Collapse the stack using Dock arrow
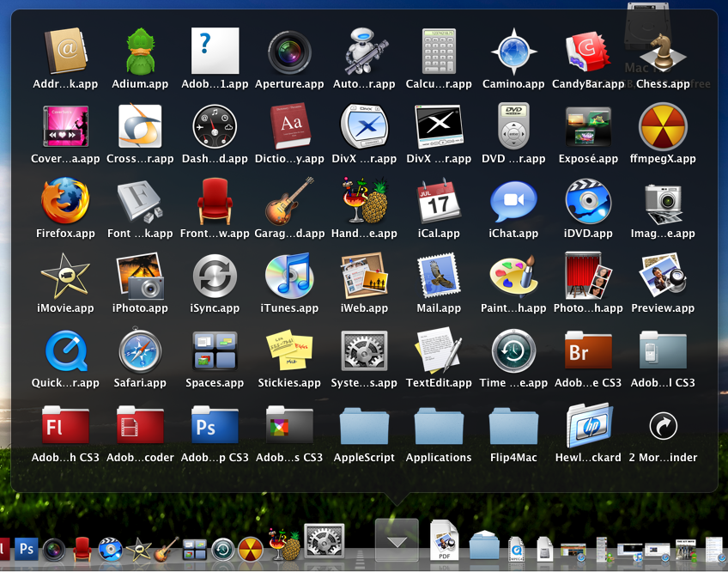728x572 pixels. (x=397, y=540)
